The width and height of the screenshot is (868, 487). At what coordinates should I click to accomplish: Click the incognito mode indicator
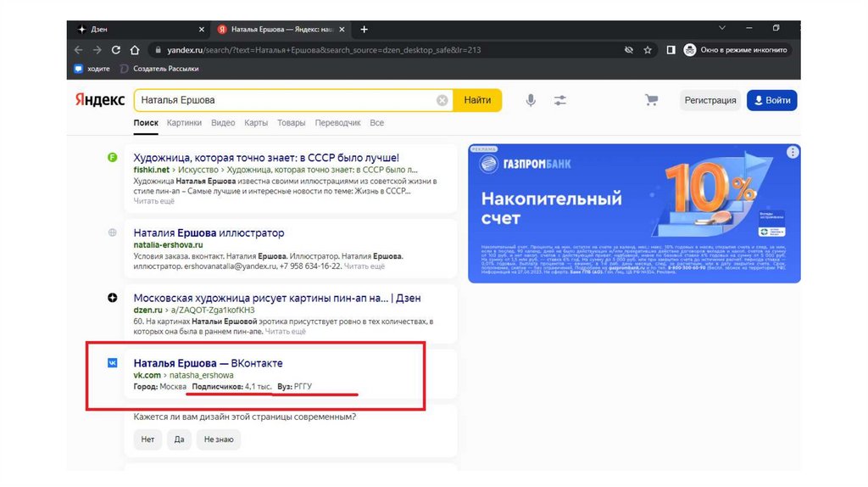pos(737,50)
